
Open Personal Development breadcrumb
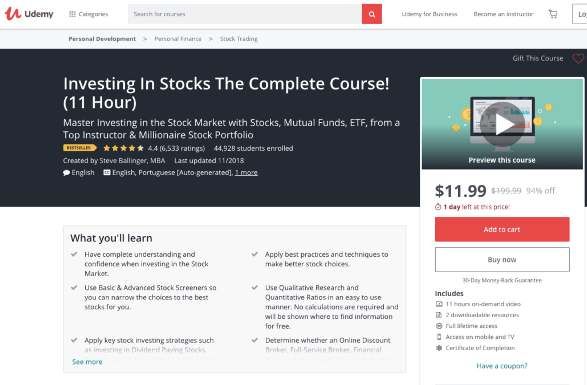(102, 39)
